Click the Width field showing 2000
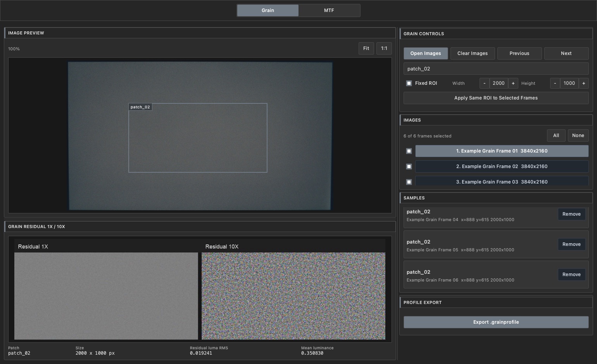The height and width of the screenshot is (364, 597). 499,83
